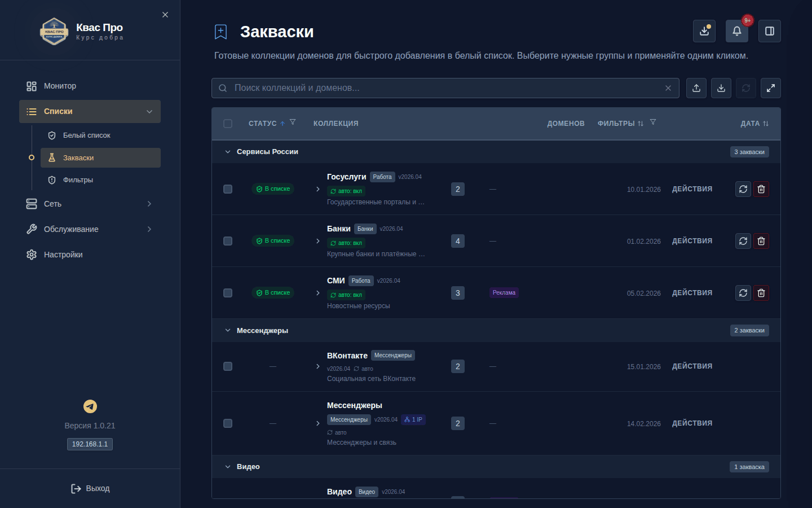This screenshot has height=508, width=812.
Task: Delete the Госуслуги collection
Action: tap(761, 189)
